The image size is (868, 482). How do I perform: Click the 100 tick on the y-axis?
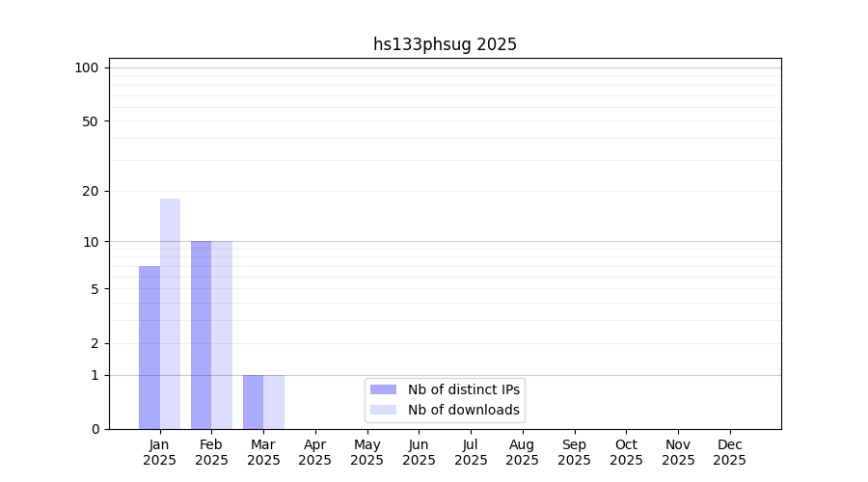tap(87, 67)
